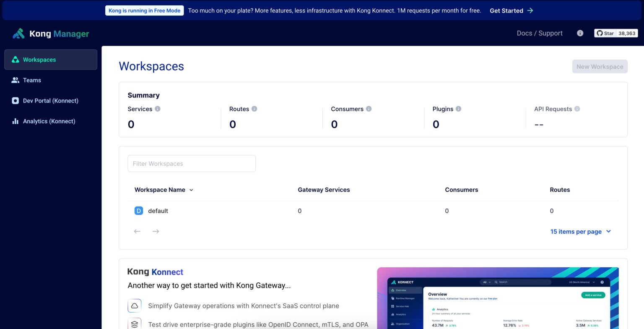
Task: Click the info icon next to Docs / Support
Action: click(x=580, y=33)
